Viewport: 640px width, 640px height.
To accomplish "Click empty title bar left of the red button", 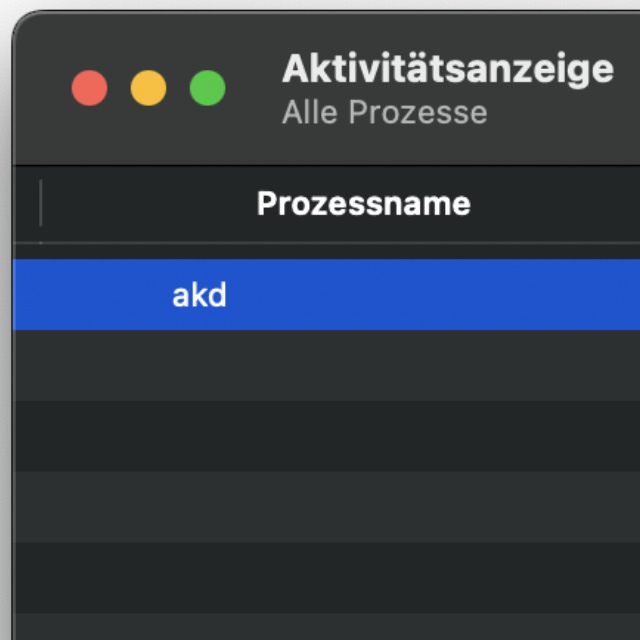I will pos(42,88).
